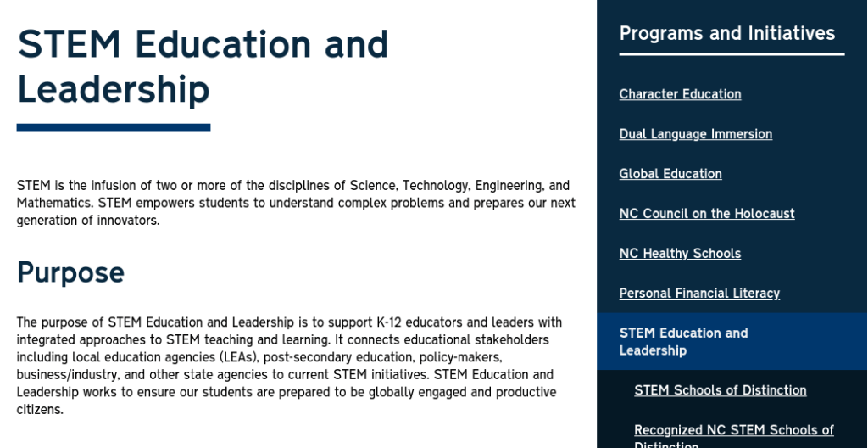Select highlighted STEM Education and Leadership sidebar item
Image resolution: width=868 pixels, height=448 pixels.
(x=683, y=341)
